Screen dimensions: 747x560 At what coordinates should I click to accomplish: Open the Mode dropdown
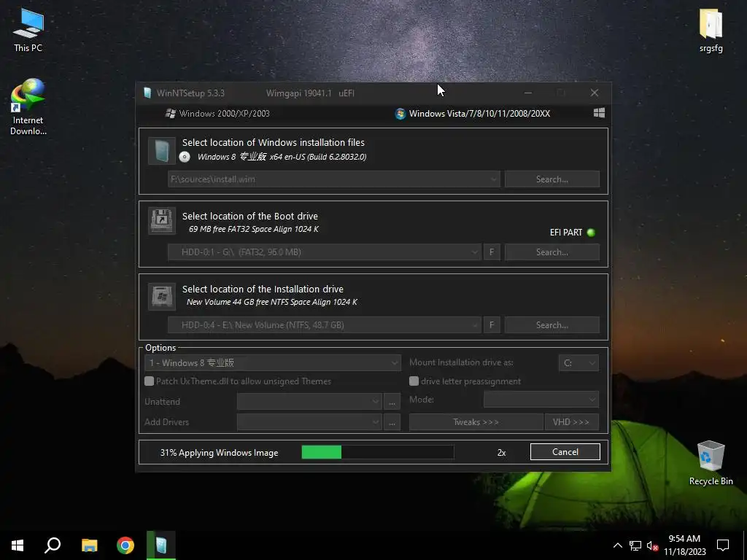541,400
